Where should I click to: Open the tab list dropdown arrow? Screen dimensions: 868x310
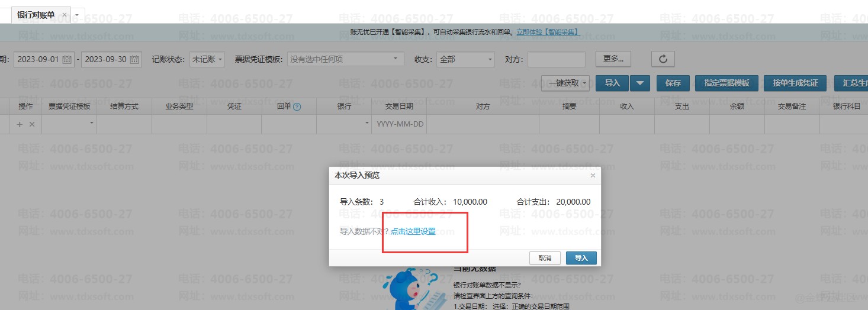pyautogui.click(x=77, y=15)
